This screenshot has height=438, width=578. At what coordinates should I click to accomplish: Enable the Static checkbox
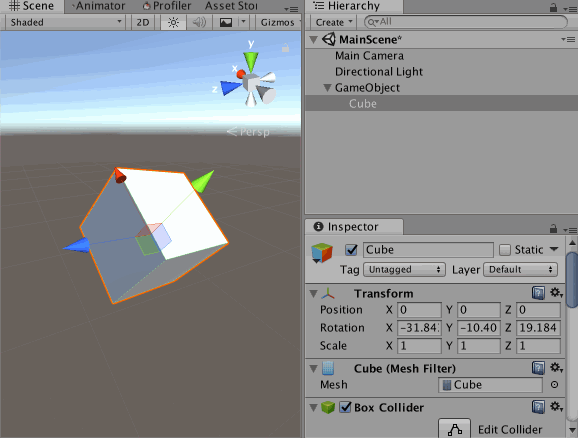(x=505, y=250)
